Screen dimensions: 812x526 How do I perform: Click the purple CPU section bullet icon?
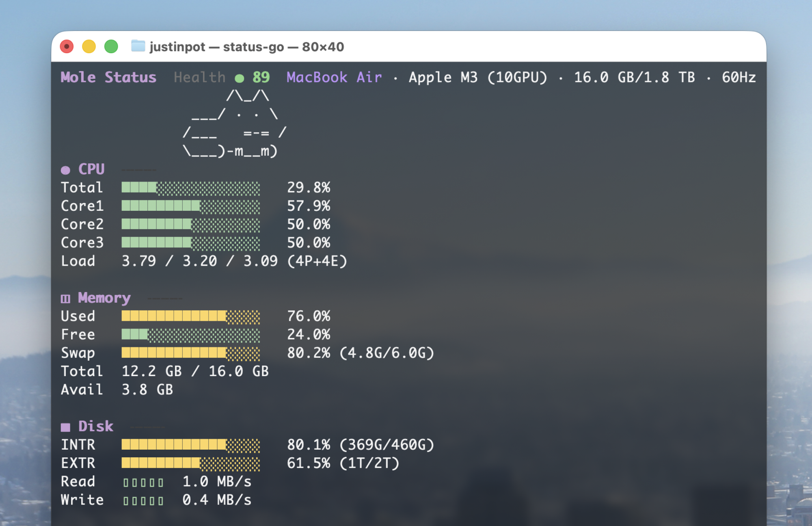pos(65,170)
